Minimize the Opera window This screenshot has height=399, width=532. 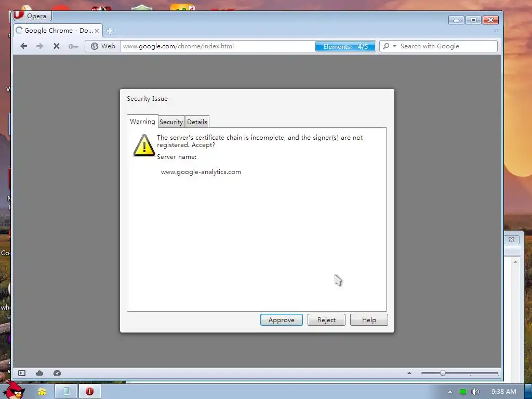456,20
